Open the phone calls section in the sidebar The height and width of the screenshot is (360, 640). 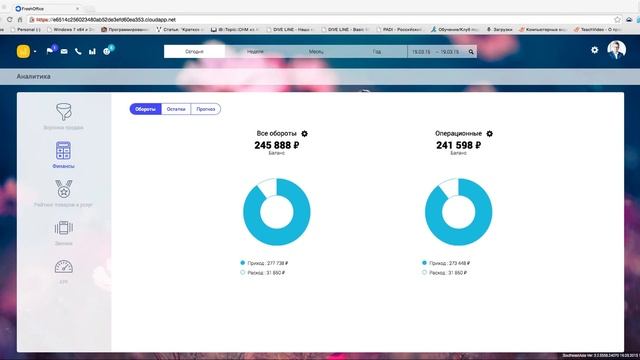coord(64,232)
